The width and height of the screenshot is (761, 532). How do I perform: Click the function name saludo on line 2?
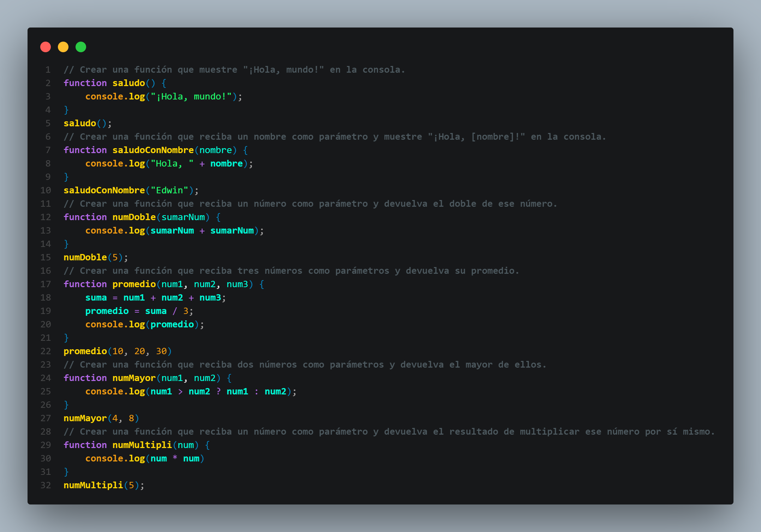click(128, 83)
